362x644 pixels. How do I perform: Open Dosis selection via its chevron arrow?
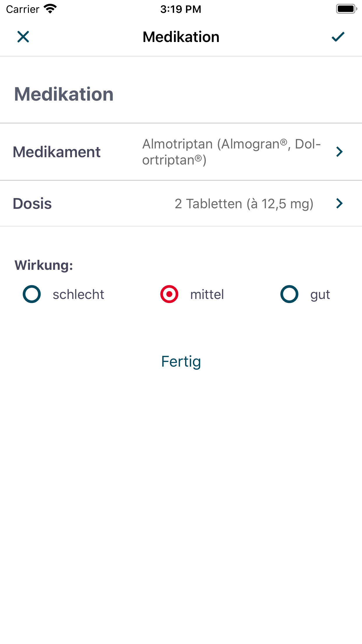(x=339, y=203)
